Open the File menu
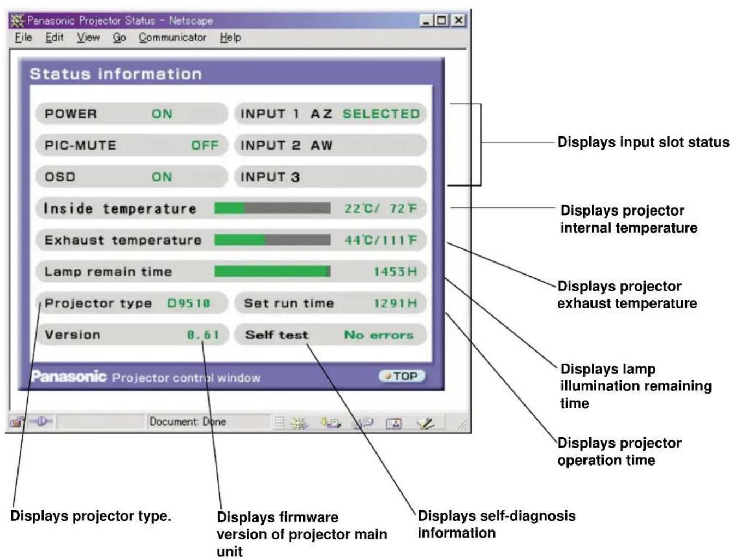The height and width of the screenshot is (560, 734). point(23,38)
